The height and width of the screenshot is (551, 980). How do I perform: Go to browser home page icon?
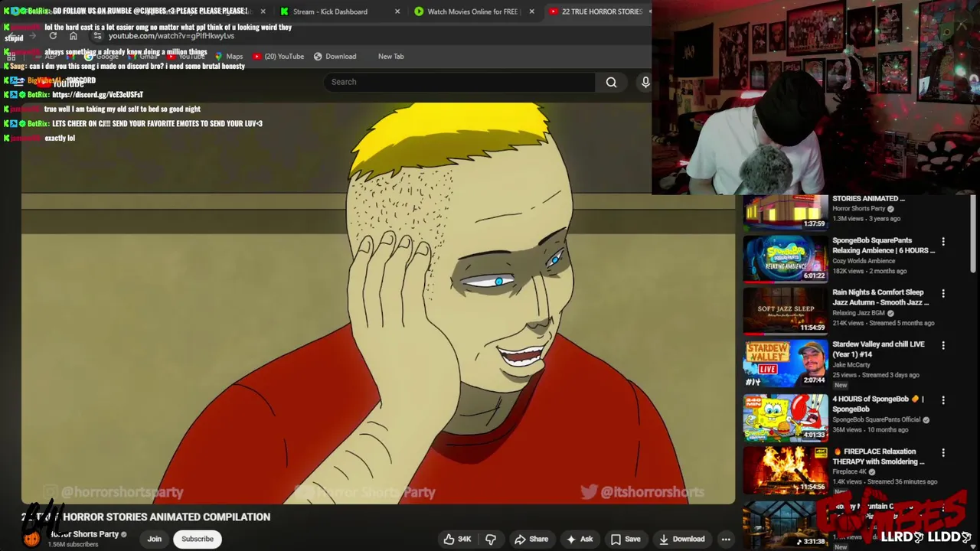point(73,36)
